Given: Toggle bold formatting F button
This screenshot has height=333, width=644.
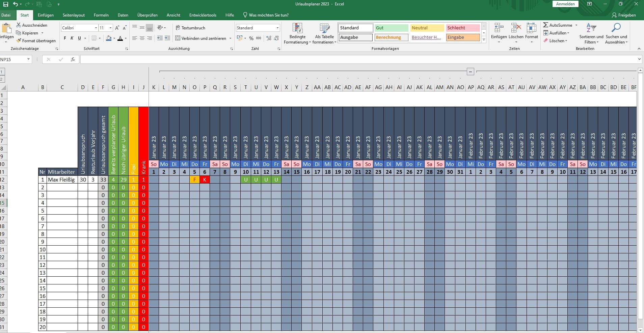Looking at the screenshot, I should click(65, 38).
